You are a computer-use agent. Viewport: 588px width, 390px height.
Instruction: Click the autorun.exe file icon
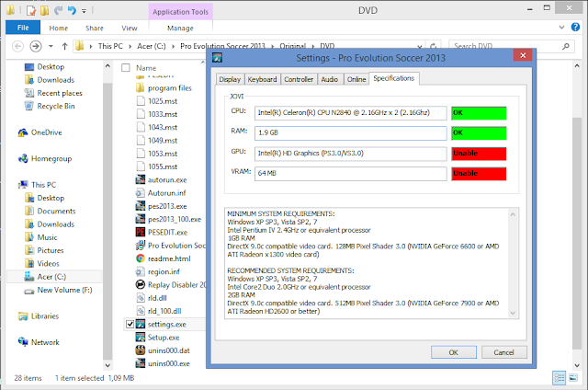pos(141,179)
